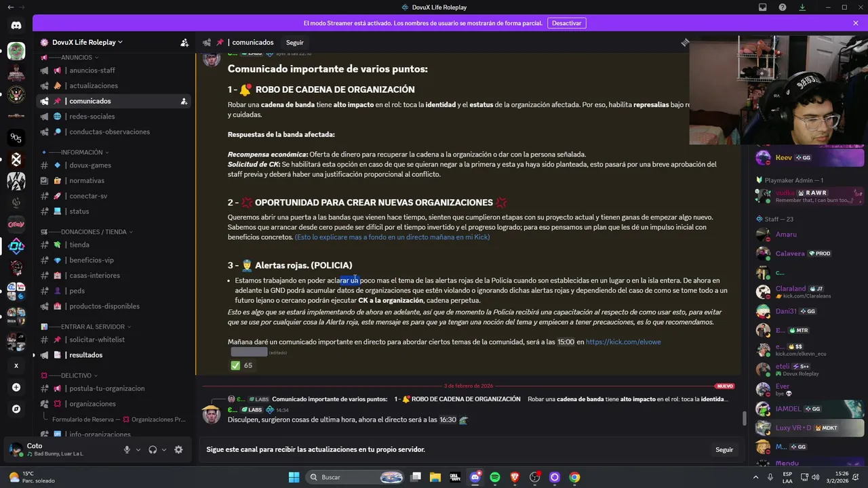Go back with browser-style back arrow
The width and height of the screenshot is (868, 488).
[10, 7]
